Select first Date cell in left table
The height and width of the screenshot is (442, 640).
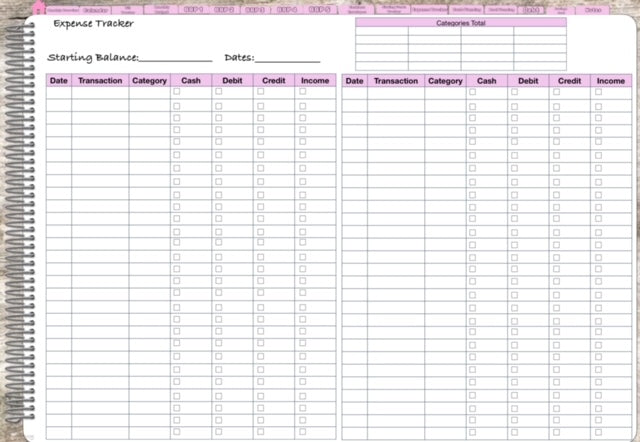[x=59, y=92]
